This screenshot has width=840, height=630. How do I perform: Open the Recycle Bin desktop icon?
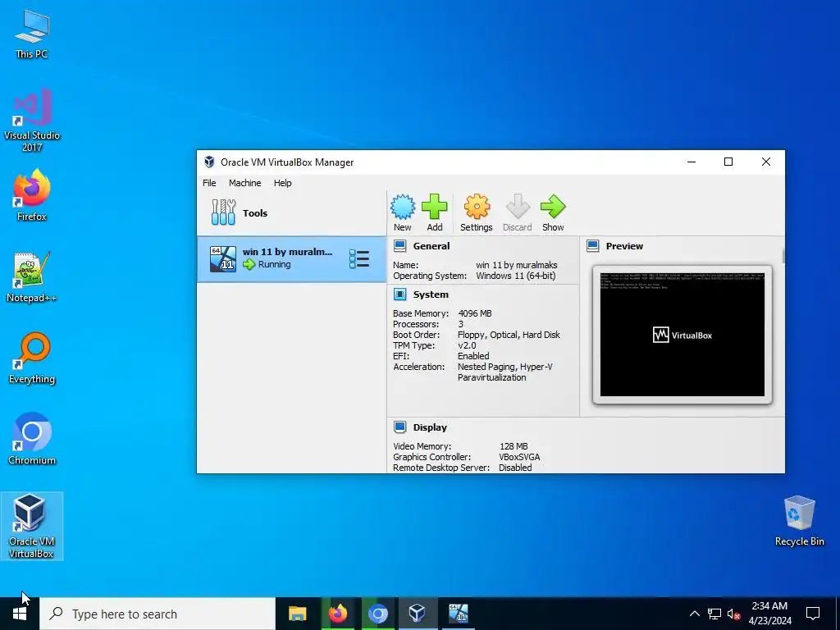[799, 521]
